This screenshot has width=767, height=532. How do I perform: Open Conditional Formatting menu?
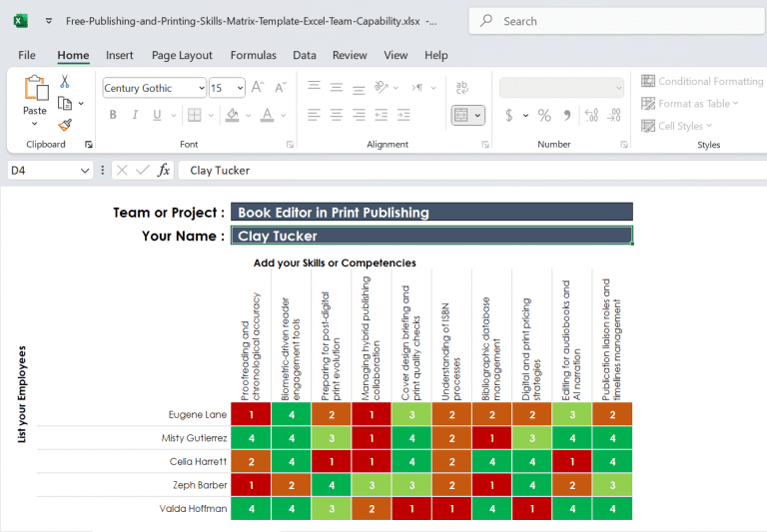point(702,81)
